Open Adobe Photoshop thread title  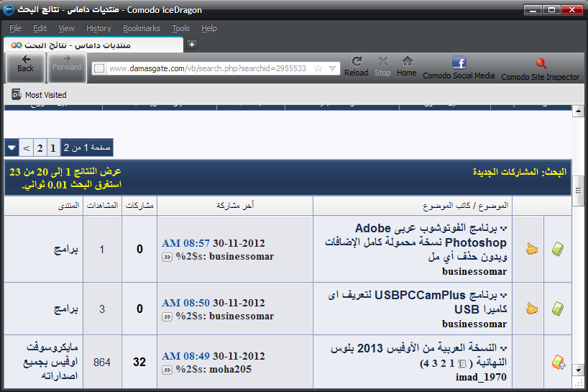click(x=416, y=242)
